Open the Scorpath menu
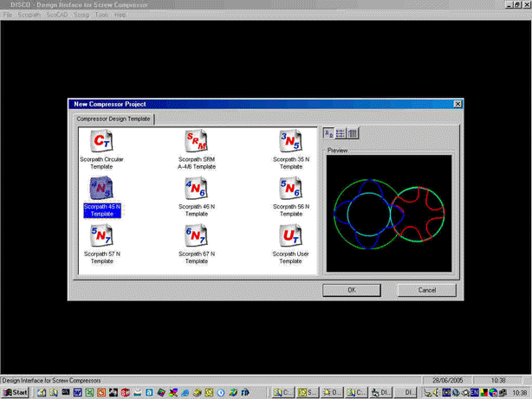 [x=29, y=15]
